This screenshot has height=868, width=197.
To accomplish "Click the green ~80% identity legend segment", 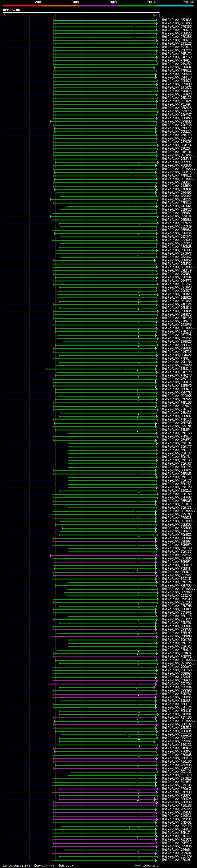I will pyautogui.click(x=137, y=6).
